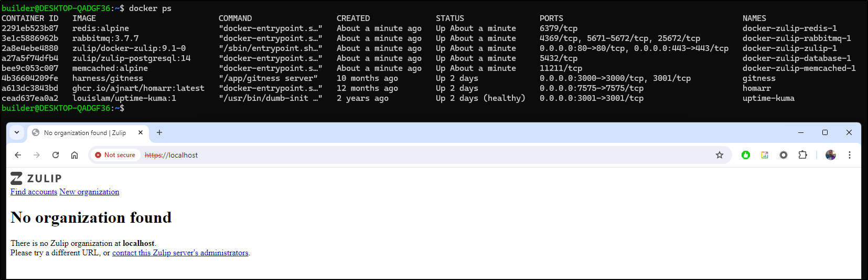
Task: Open the edit-square extension icon in toolbar
Action: (765, 155)
